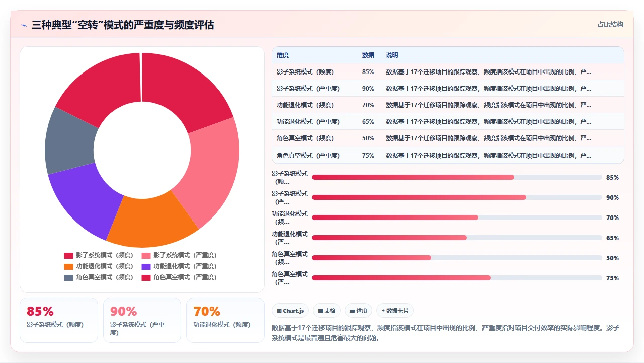Toggle 功能退化模式（频度） orange legend entry
Image resolution: width=644 pixels, height=363 pixels.
pyautogui.click(x=99, y=266)
